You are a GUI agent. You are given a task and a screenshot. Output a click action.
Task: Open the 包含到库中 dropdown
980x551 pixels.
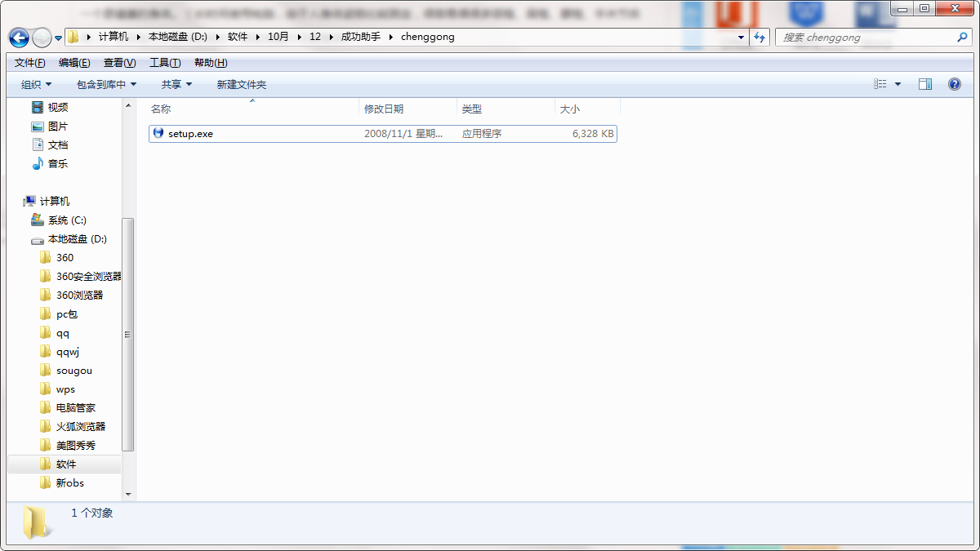(107, 84)
